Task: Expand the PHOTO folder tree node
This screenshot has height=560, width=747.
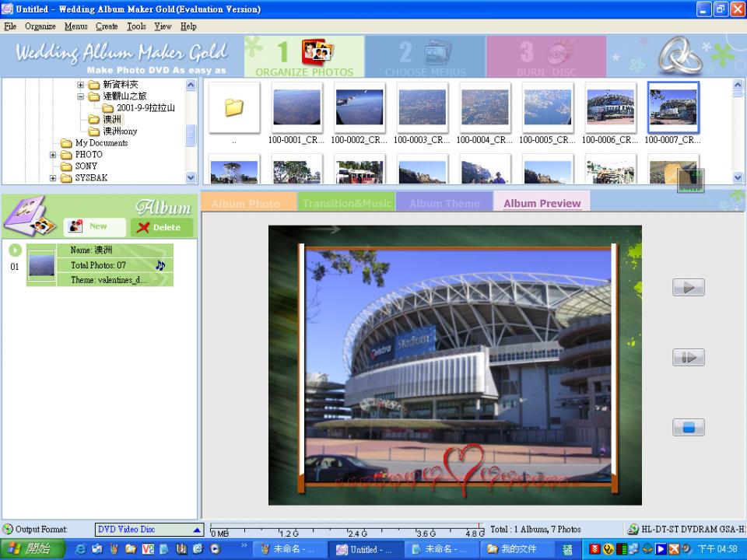Action: tap(54, 155)
